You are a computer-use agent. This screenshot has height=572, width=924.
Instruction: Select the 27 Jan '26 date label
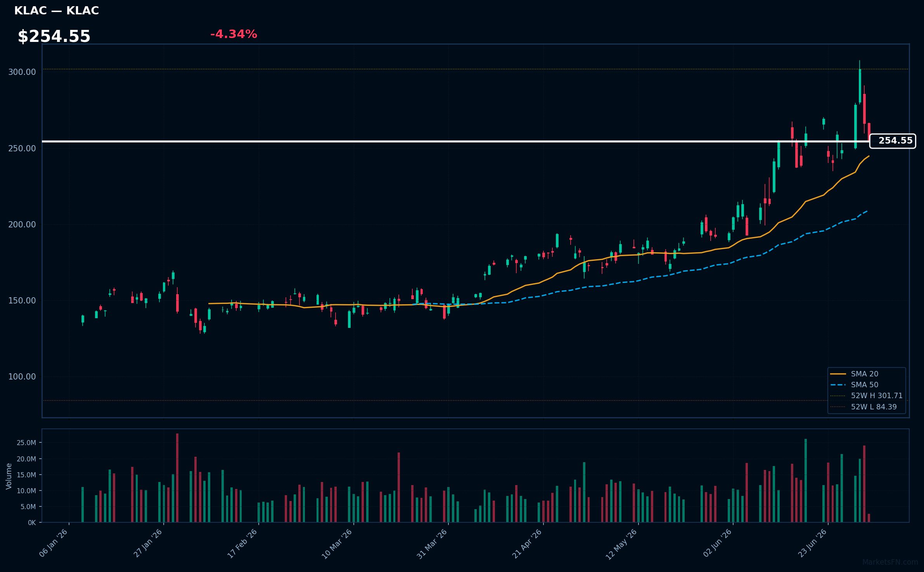click(x=148, y=543)
